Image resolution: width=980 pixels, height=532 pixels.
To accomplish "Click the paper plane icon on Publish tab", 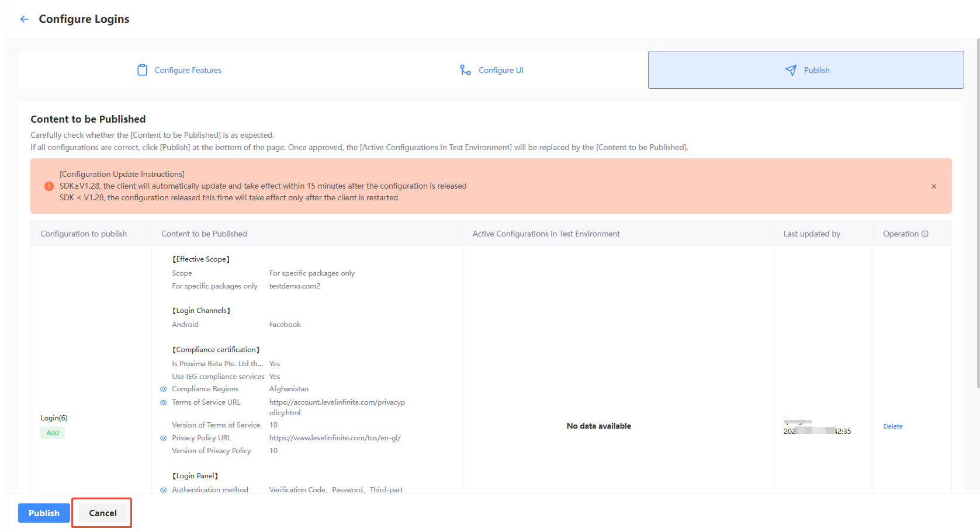I will coord(791,70).
